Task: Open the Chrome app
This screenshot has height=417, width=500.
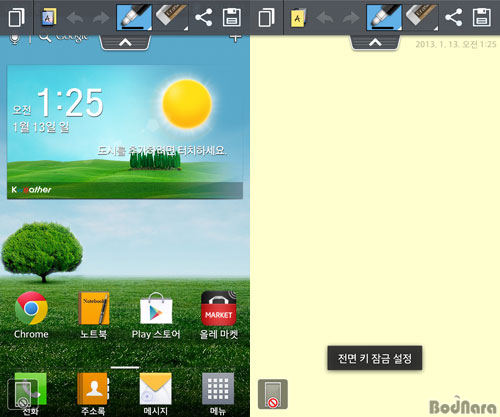Action: point(31,315)
